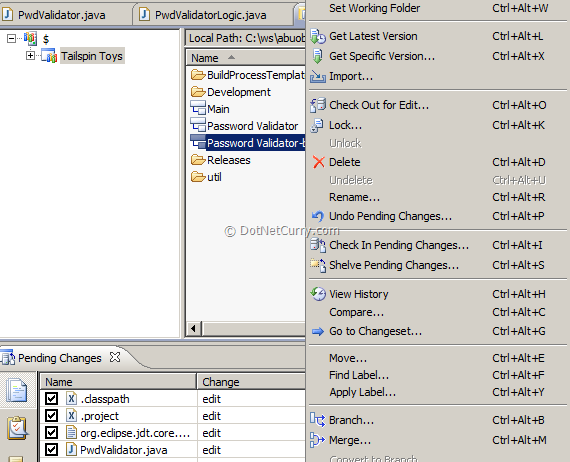This screenshot has width=570, height=462.
Task: Select Set Working Folder menu item
Action: (x=437, y=8)
